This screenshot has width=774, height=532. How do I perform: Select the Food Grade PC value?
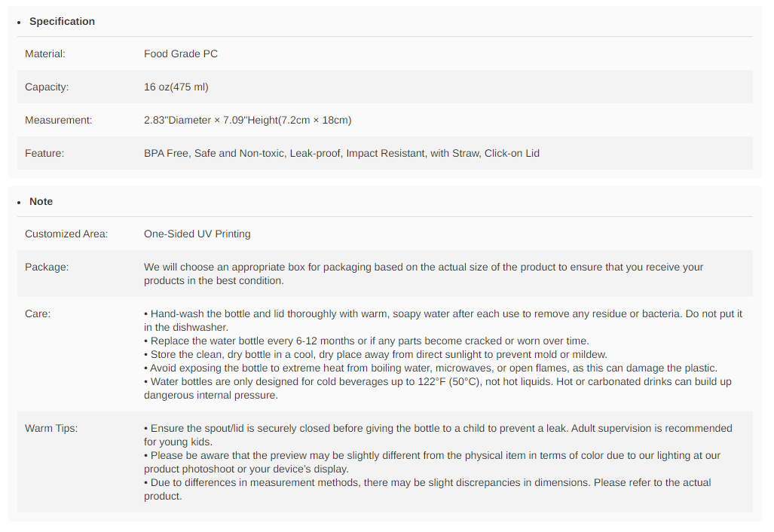[x=181, y=54]
